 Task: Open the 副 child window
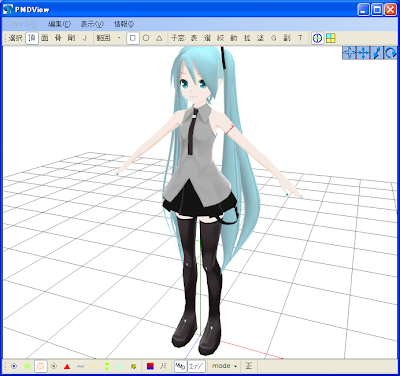287,38
